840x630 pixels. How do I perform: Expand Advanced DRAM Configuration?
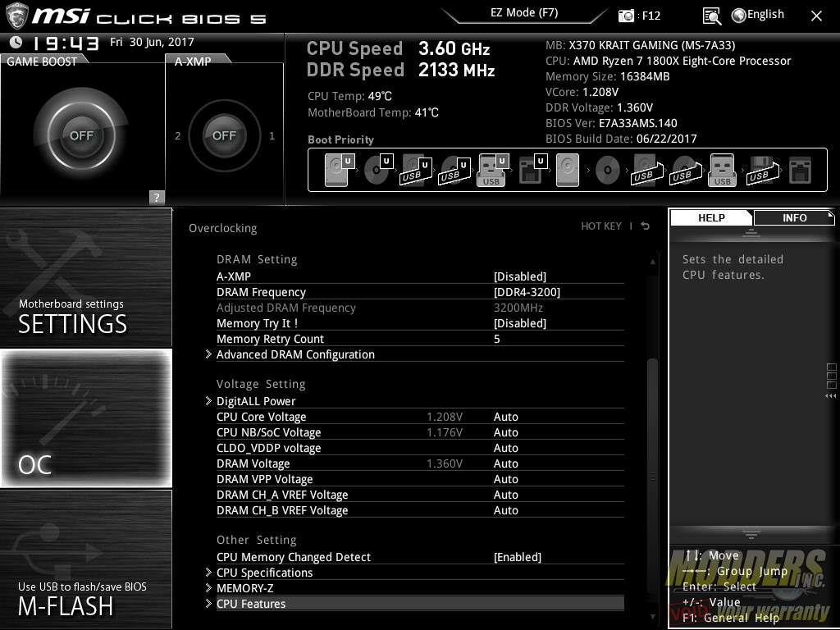click(295, 354)
